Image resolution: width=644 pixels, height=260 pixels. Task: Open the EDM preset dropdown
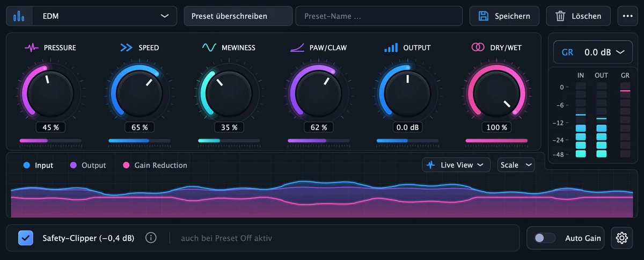pyautogui.click(x=105, y=16)
